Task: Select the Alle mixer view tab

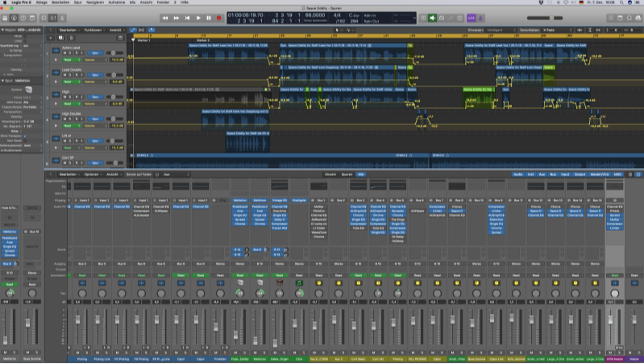Action: point(360,174)
